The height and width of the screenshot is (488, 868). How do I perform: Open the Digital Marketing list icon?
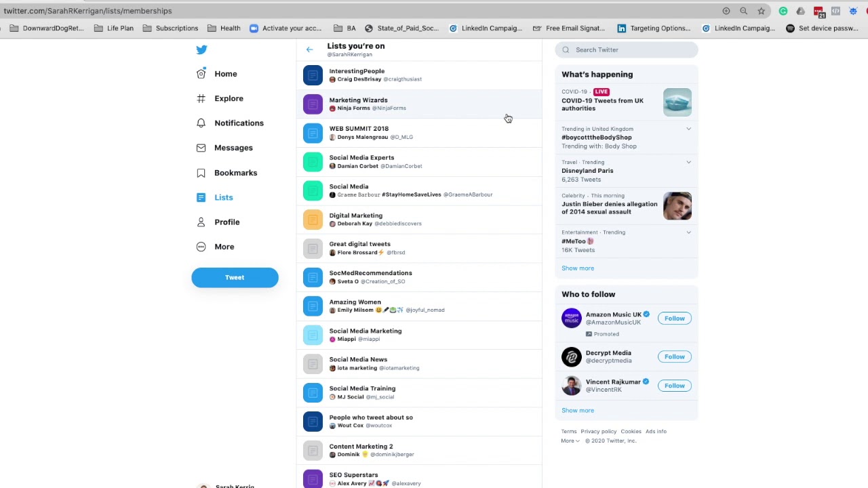(x=313, y=220)
